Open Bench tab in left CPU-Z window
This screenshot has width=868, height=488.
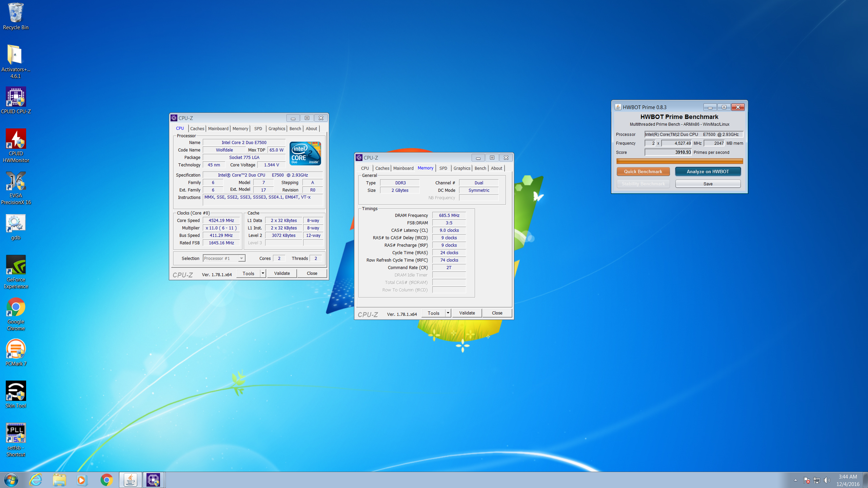click(x=295, y=129)
